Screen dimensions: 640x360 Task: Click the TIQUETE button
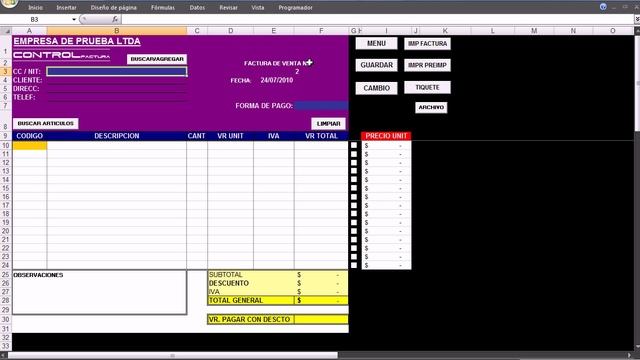coord(427,87)
